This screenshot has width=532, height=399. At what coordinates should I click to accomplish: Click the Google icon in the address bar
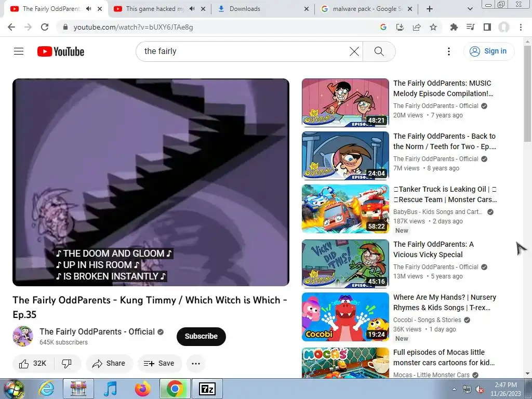[383, 27]
